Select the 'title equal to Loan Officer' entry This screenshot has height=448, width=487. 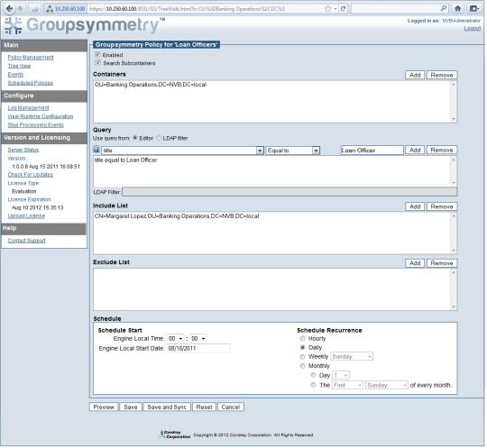[125, 160]
